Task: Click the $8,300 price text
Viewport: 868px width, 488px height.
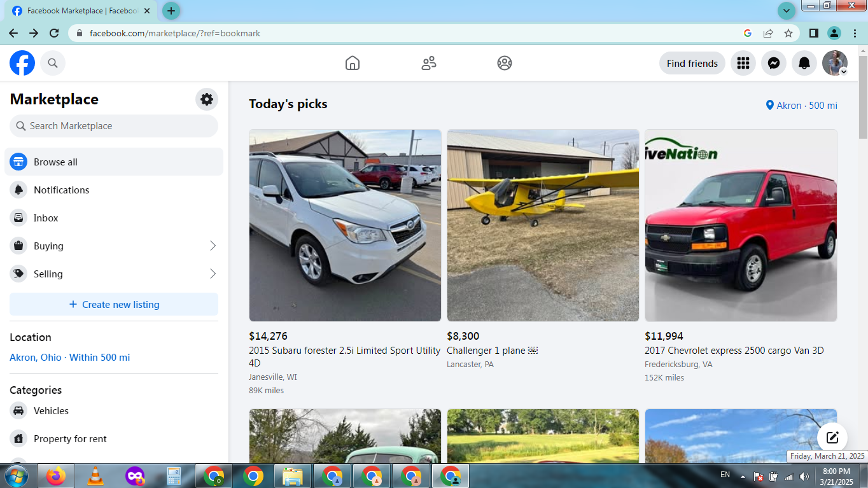Action: tap(463, 336)
